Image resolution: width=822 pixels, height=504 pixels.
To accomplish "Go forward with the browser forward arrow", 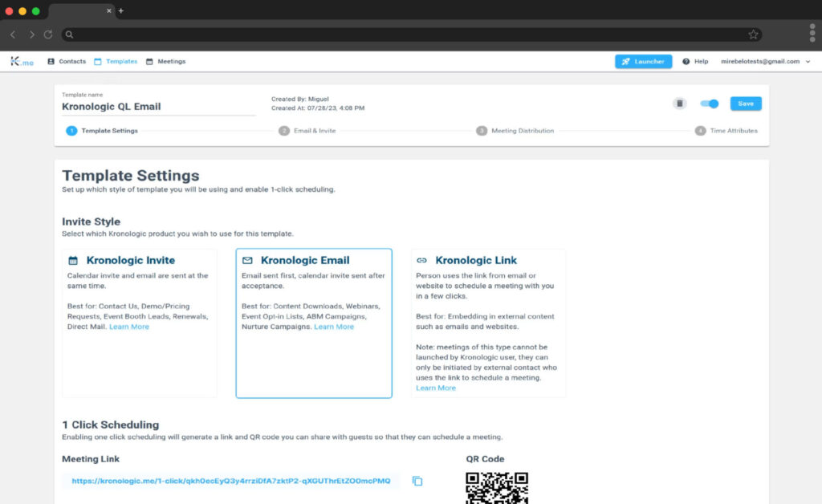I will [32, 35].
